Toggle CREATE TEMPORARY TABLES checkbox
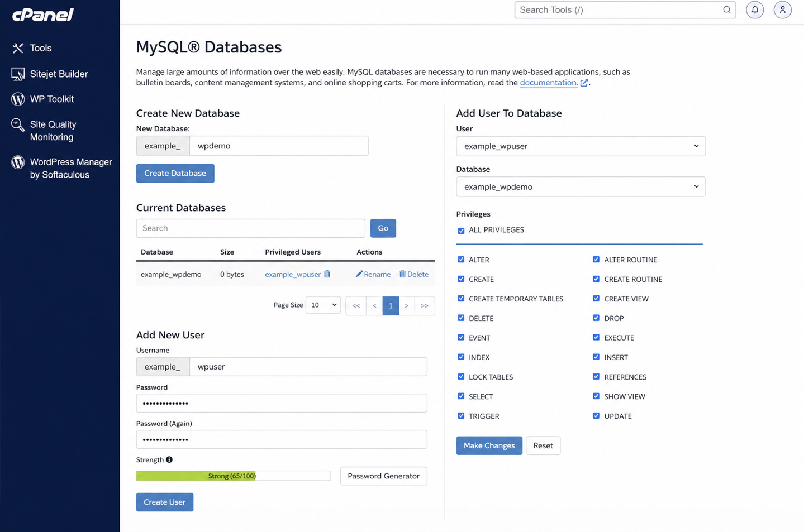Viewport: 804px width, 532px height. coord(461,299)
